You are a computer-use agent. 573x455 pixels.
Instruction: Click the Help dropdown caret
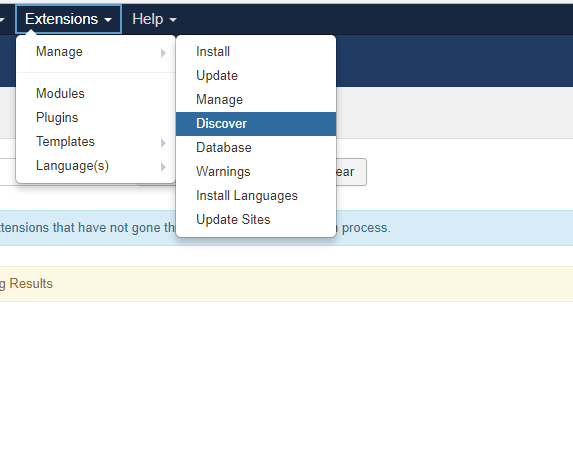point(173,20)
